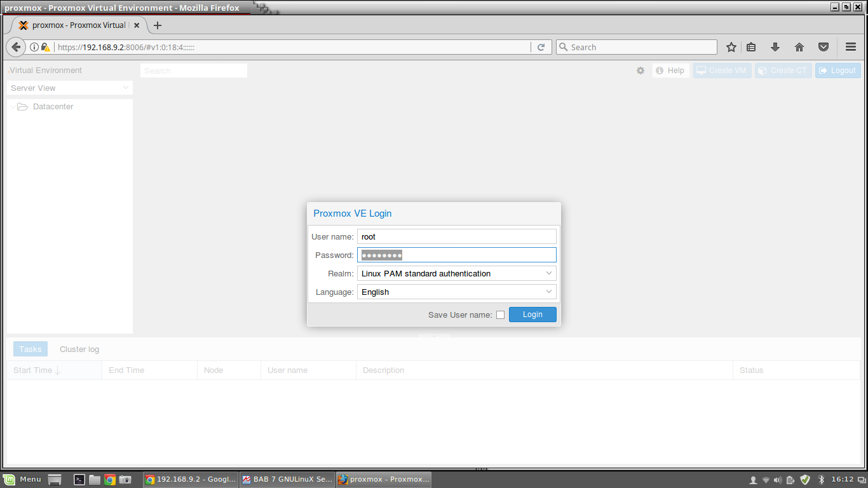Click the End Time column header
868x488 pixels.
150,370
